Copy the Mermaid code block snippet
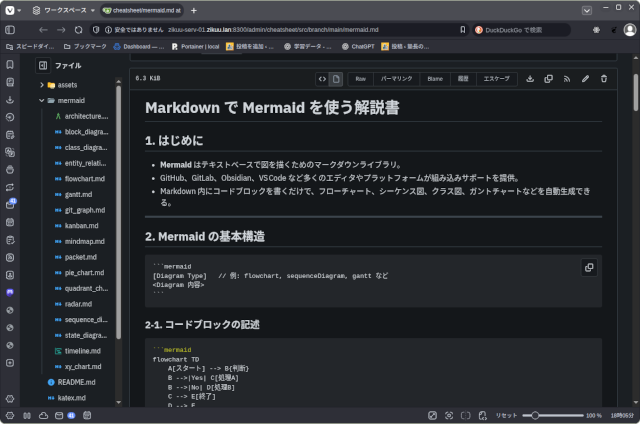 pyautogui.click(x=589, y=268)
